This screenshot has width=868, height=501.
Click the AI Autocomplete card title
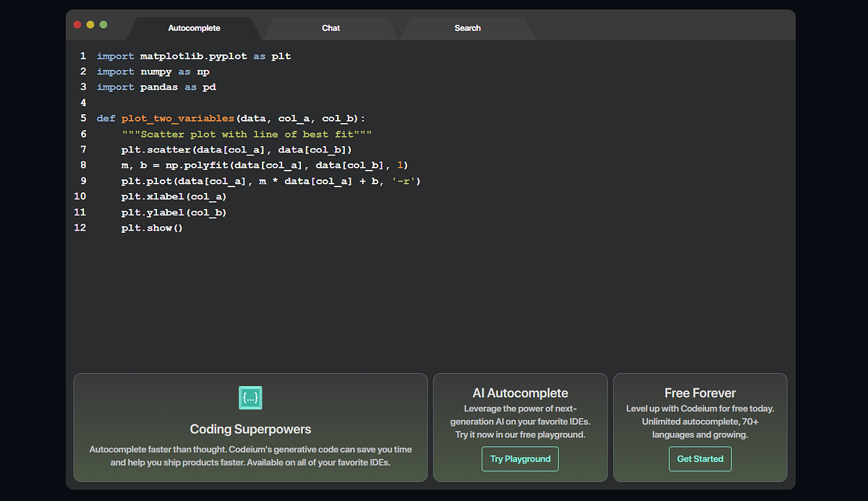[519, 393]
